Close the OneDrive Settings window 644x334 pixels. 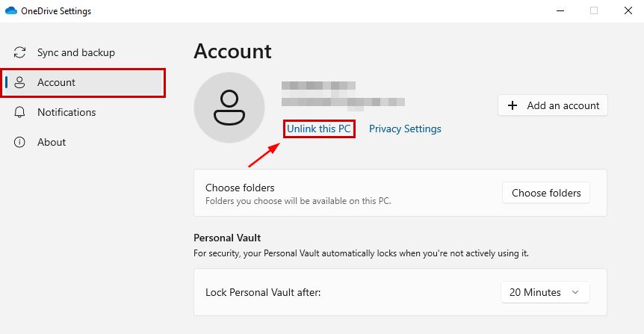(628, 10)
